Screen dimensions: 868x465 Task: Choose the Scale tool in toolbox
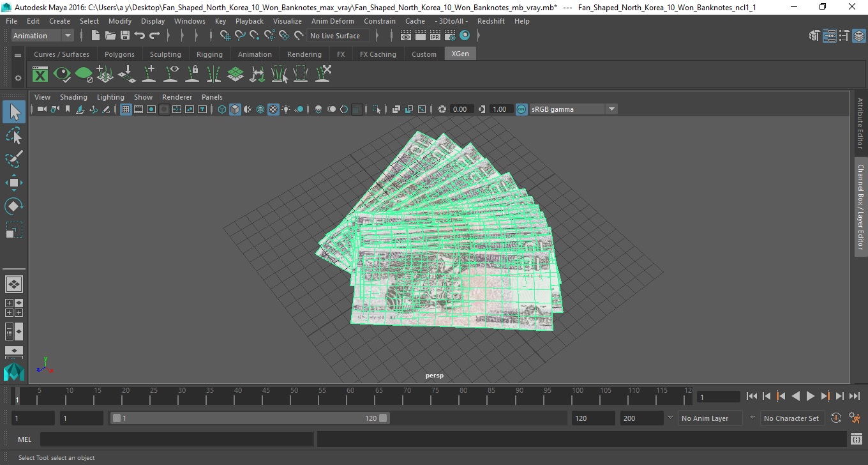click(x=14, y=229)
